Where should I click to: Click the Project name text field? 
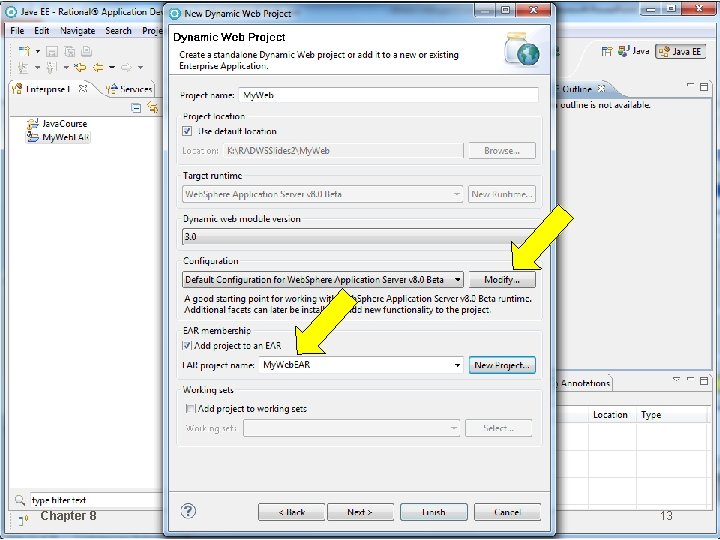click(x=388, y=95)
